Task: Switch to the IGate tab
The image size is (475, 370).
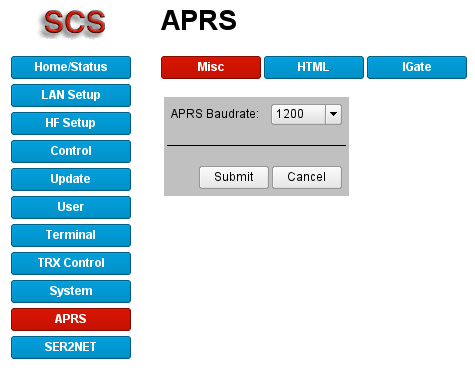Action: [x=417, y=67]
